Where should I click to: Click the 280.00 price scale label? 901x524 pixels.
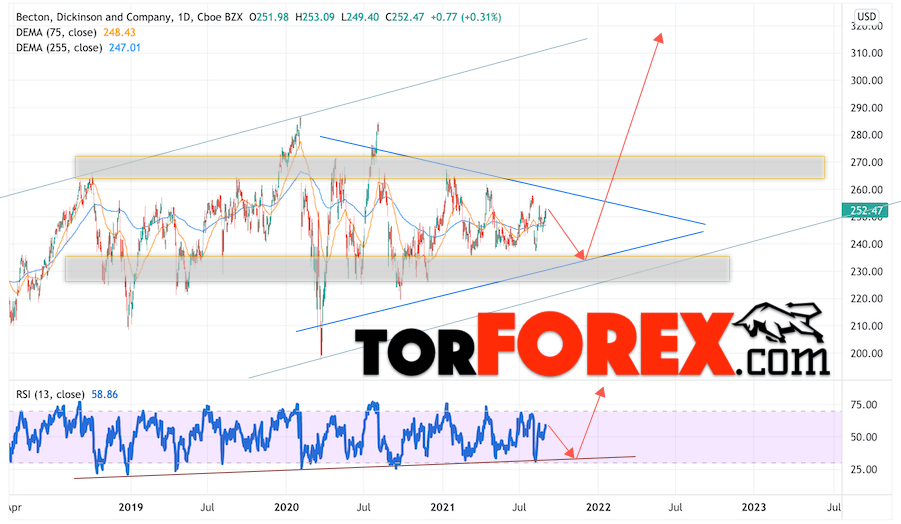click(867, 135)
